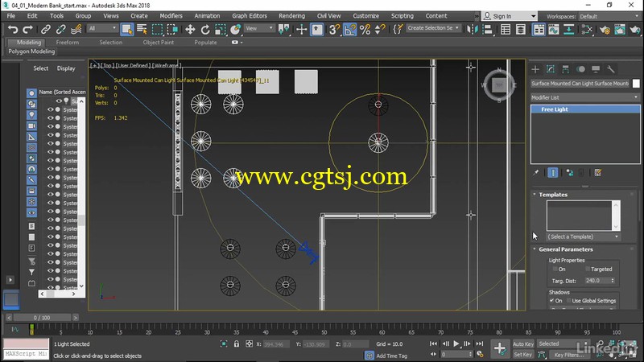Open scene explorer Select menu

pyautogui.click(x=41, y=68)
